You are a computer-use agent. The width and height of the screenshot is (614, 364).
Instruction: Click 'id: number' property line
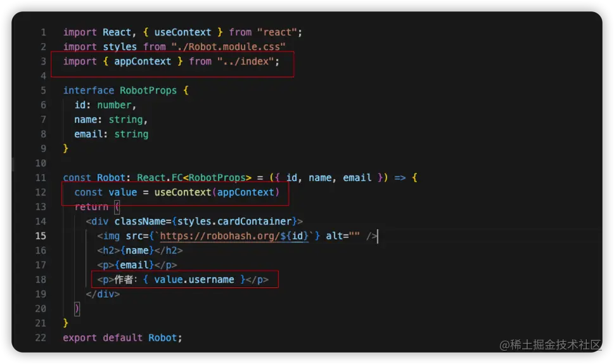click(105, 105)
